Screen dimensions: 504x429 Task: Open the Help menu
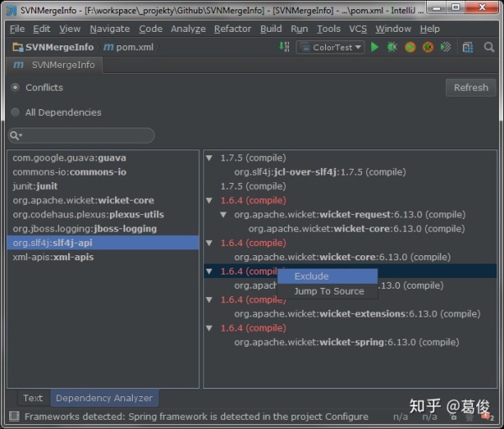coord(429,29)
